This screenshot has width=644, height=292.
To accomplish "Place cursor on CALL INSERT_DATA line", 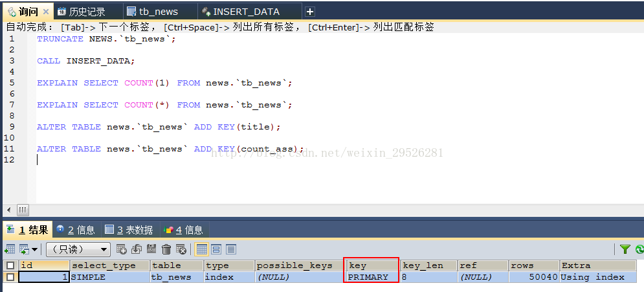I will point(86,61).
